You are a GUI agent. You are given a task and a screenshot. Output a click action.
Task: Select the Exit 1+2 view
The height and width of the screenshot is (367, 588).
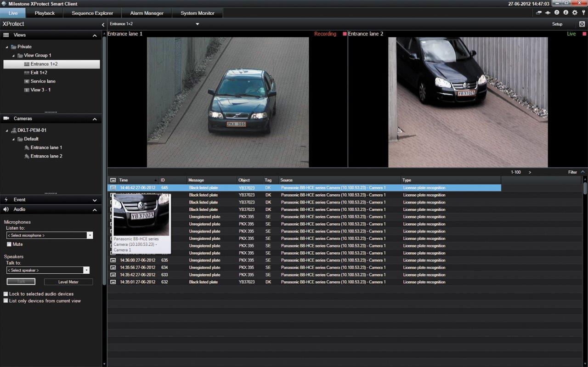pos(39,73)
